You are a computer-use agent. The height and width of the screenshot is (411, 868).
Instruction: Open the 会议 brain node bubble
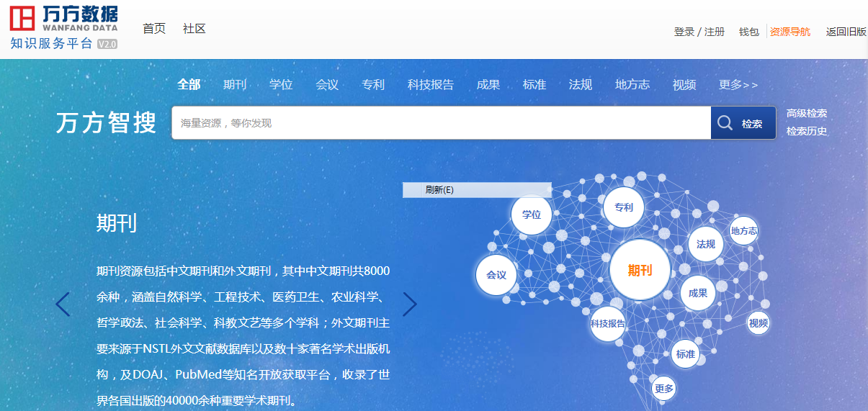pos(496,275)
